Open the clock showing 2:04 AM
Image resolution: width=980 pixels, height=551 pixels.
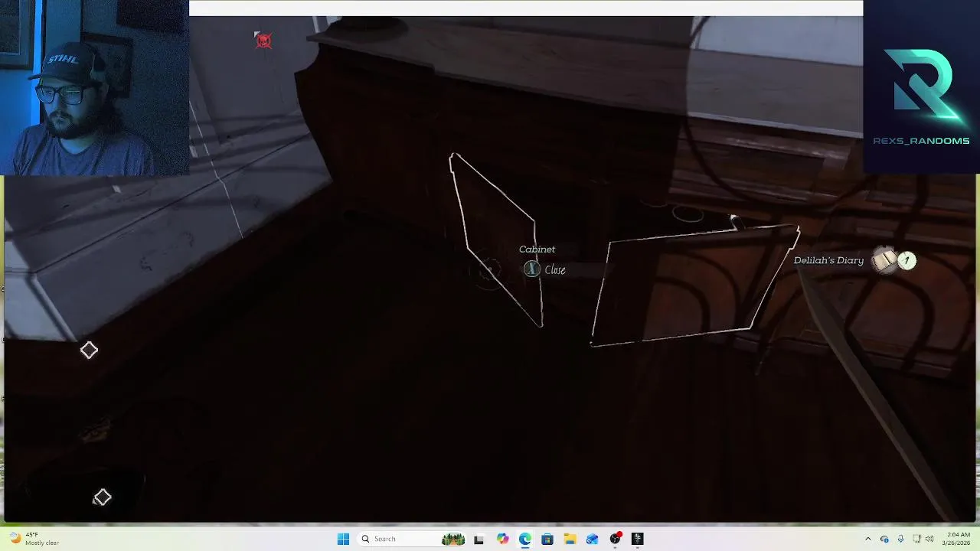tap(958, 539)
